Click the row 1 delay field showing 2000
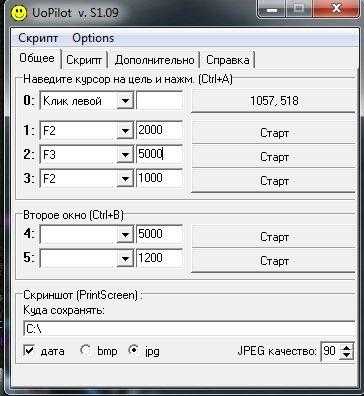Viewport: 364px width, 396px height. (159, 130)
